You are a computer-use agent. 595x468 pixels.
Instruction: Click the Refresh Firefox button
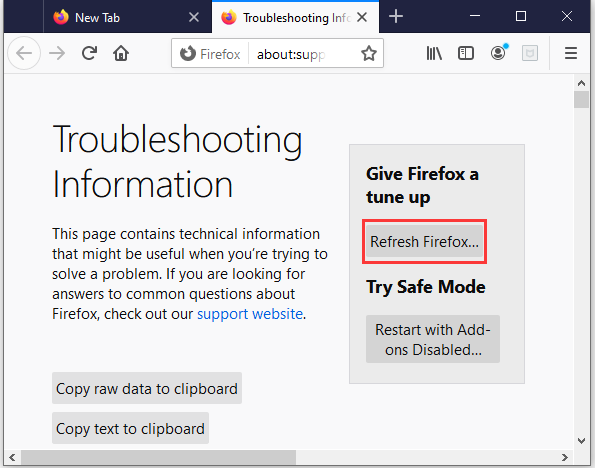[x=424, y=241]
